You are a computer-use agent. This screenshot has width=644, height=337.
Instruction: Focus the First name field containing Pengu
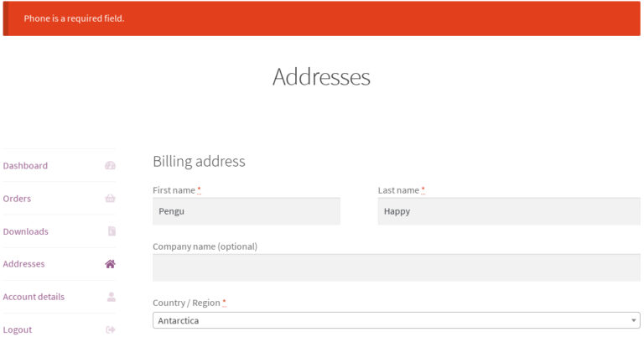click(x=247, y=211)
